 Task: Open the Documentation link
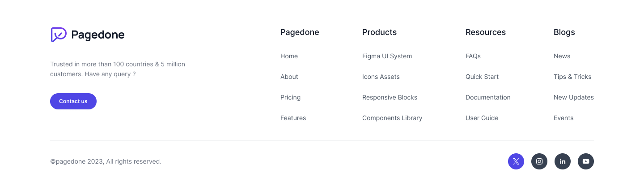click(488, 97)
